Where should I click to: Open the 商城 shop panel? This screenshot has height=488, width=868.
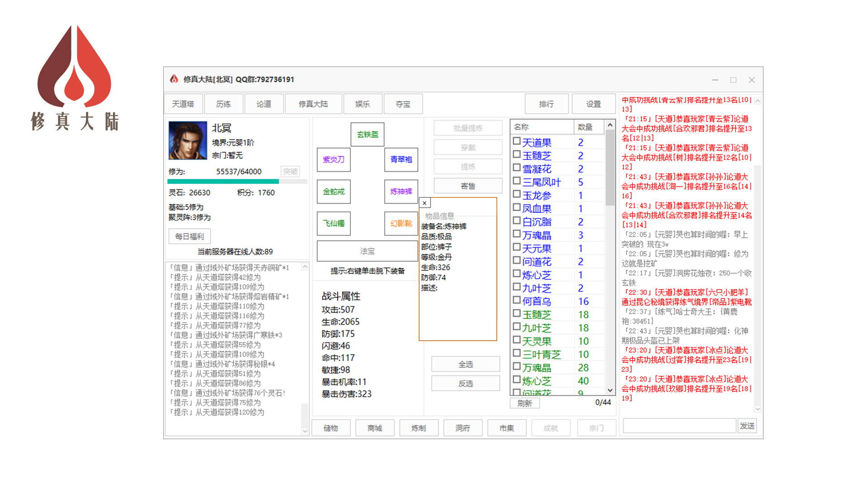point(375,427)
